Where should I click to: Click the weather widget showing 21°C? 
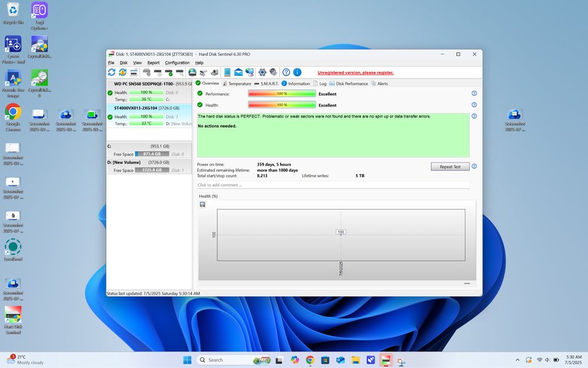click(25, 360)
